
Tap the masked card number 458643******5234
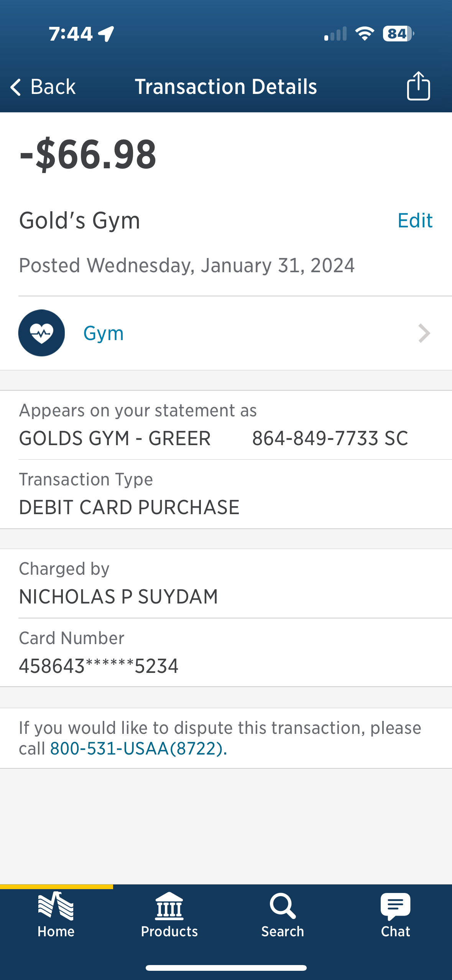(99, 666)
